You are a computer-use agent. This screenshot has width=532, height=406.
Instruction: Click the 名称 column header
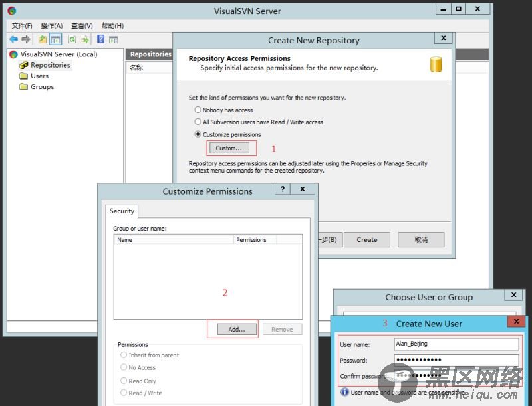(149, 68)
